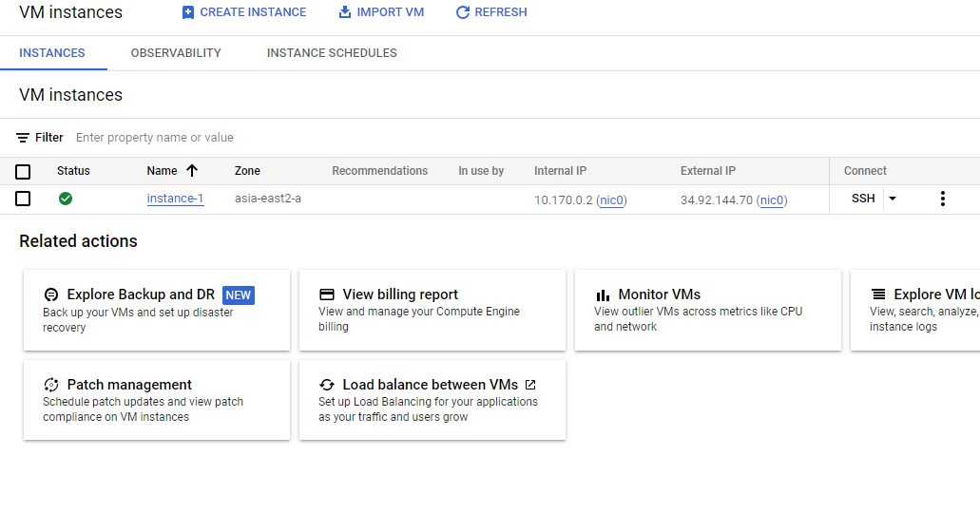Click the Explore VM logs list icon

coord(878,294)
